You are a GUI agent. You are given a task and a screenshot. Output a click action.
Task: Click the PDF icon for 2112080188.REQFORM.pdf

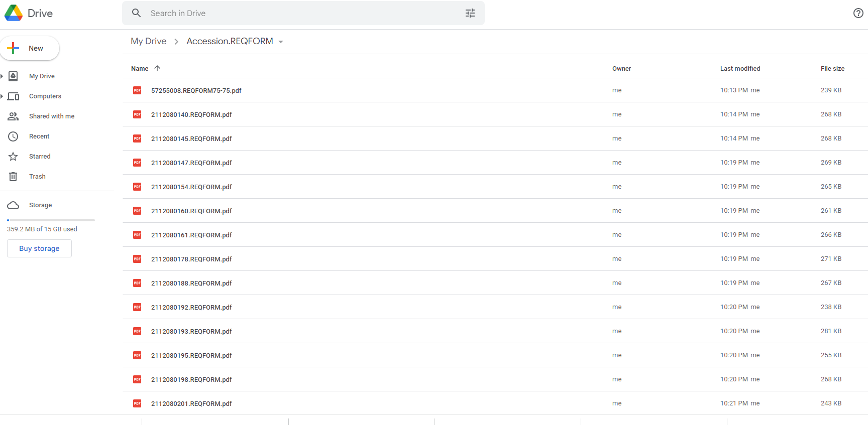[x=137, y=283]
